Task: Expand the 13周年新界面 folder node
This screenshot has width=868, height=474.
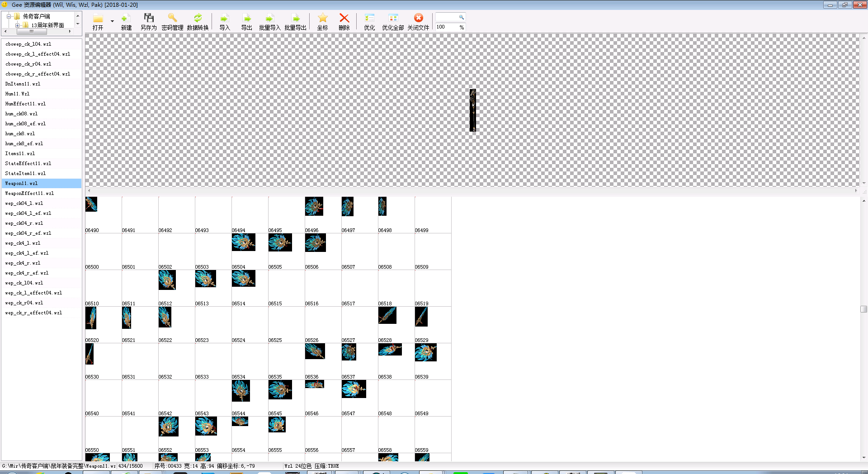Action: point(18,25)
